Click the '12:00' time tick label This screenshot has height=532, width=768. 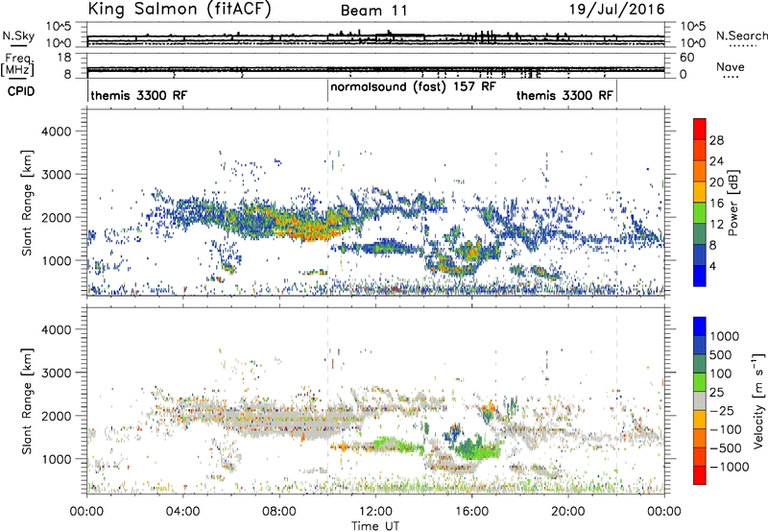pos(375,512)
